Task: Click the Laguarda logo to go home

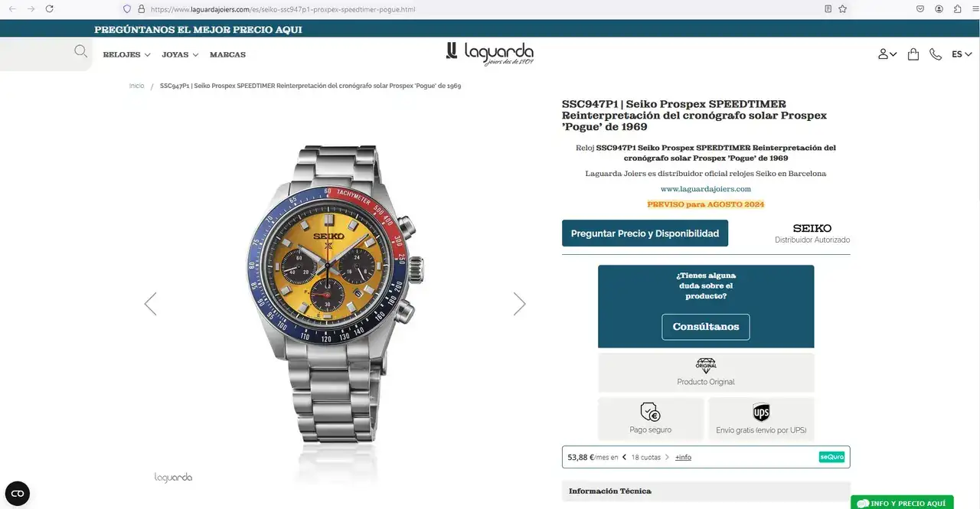Action: coord(490,52)
